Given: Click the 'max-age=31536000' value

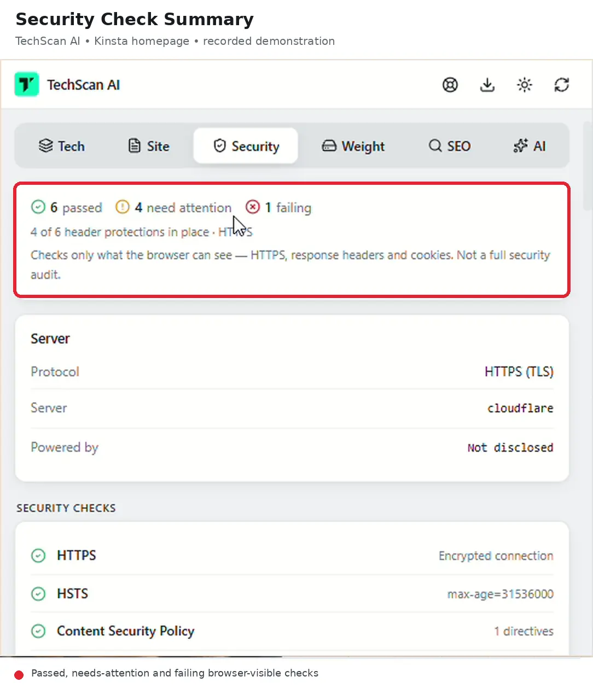Looking at the screenshot, I should click(x=501, y=594).
